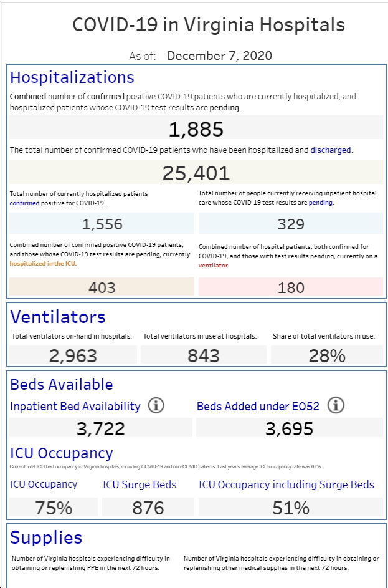388x588 pixels.
Task: Select the 403 ICU hospitalized tile
Action: [x=102, y=286]
